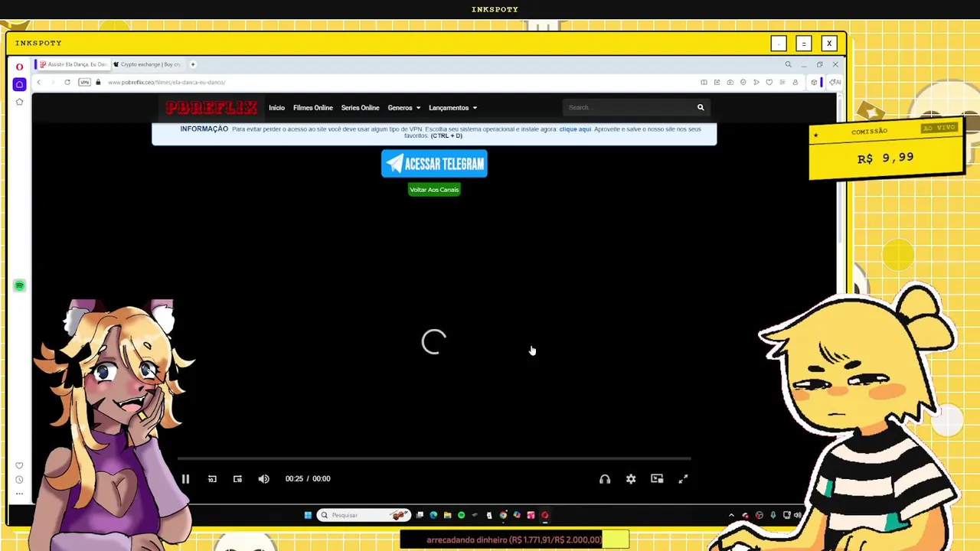Viewport: 980px width, 551px height.
Task: Open the audio tracks headphones icon
Action: click(x=605, y=479)
